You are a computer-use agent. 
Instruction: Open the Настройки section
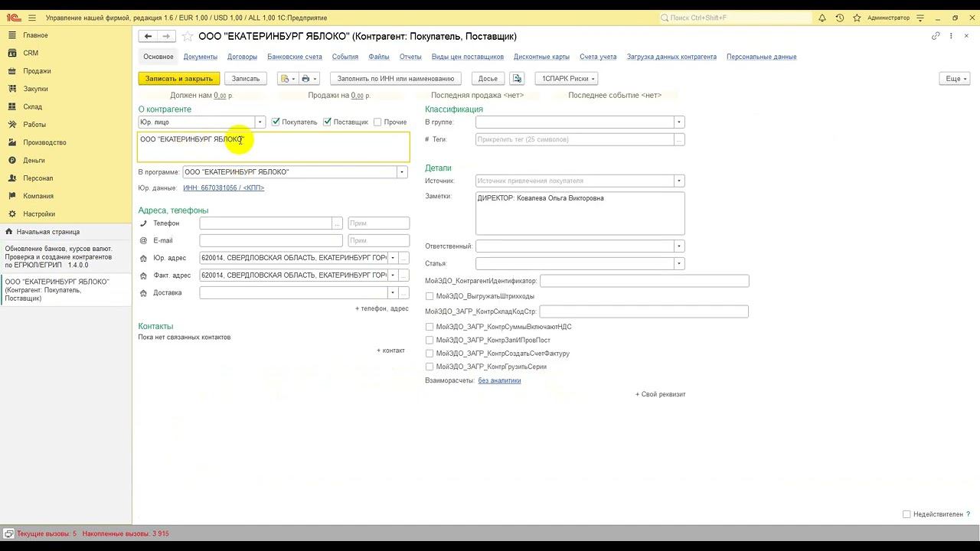coord(39,214)
